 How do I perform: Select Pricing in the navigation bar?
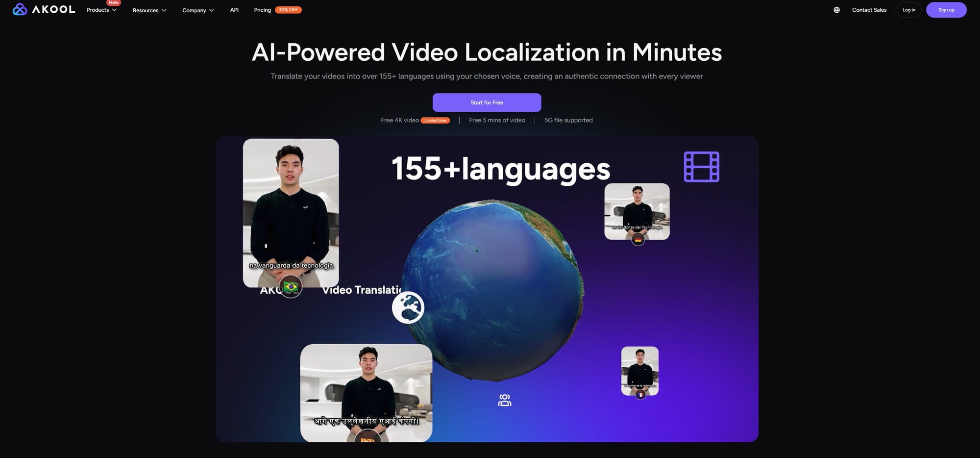tap(263, 9)
